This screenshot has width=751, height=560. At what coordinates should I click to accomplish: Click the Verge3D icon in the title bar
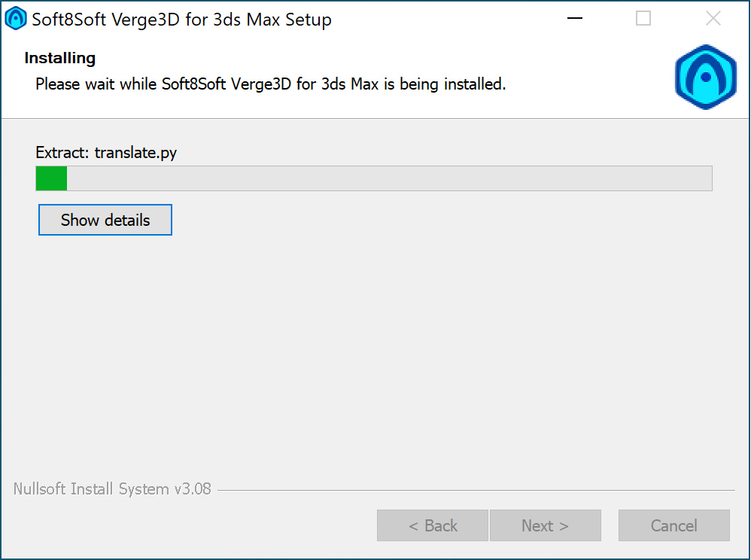[15, 19]
